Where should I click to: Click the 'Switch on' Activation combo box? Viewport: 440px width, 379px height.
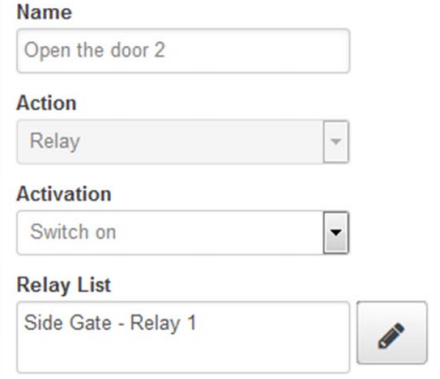183,233
